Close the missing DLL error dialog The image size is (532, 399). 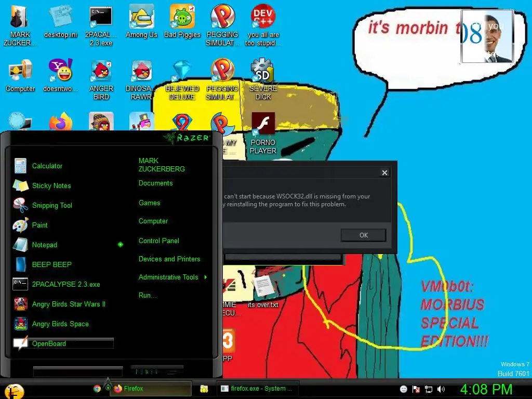point(384,172)
